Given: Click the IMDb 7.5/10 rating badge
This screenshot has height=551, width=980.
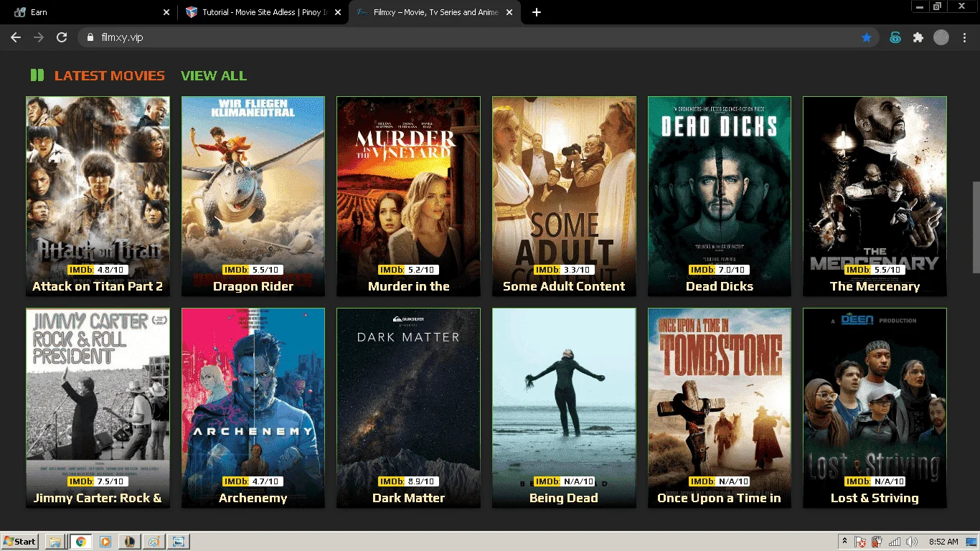Looking at the screenshot, I should pyautogui.click(x=98, y=481).
